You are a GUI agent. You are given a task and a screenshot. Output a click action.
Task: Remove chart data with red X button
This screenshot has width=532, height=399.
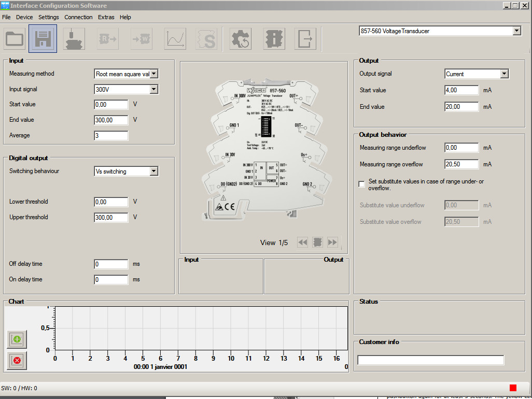(17, 360)
